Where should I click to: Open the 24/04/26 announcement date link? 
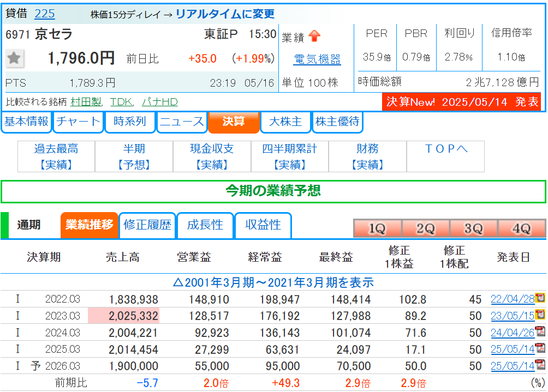(x=513, y=333)
